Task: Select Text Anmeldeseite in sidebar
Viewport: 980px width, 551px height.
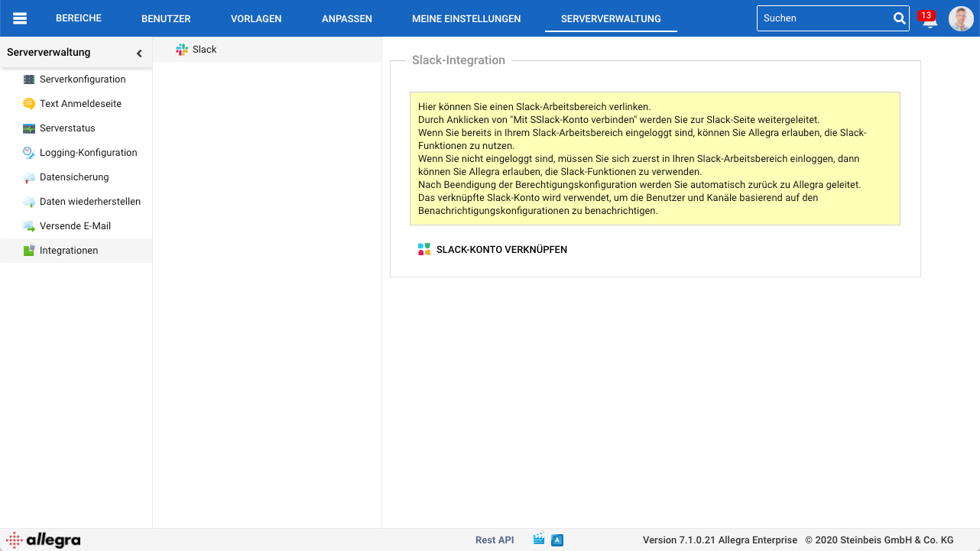Action: click(x=80, y=104)
